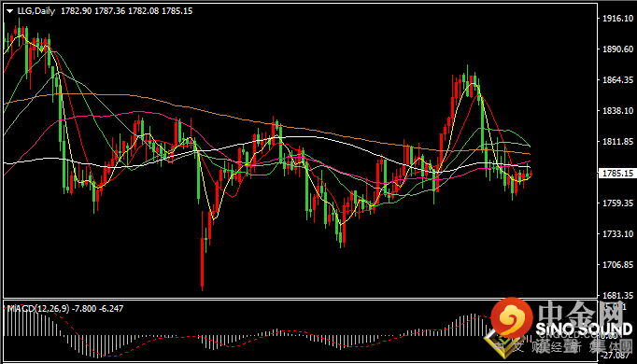Click the chart menu triangle beside LLG,Daily

tap(9, 11)
